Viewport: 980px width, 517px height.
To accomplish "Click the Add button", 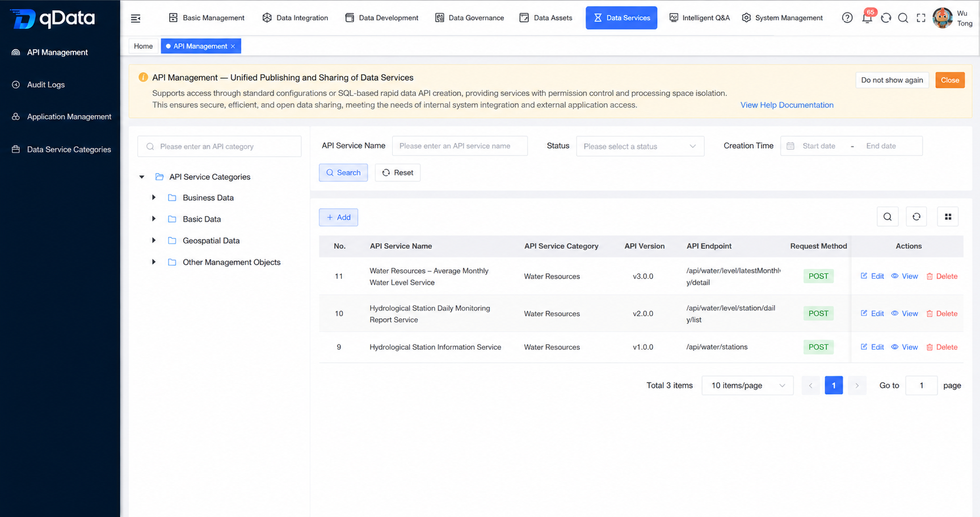I will pos(338,217).
